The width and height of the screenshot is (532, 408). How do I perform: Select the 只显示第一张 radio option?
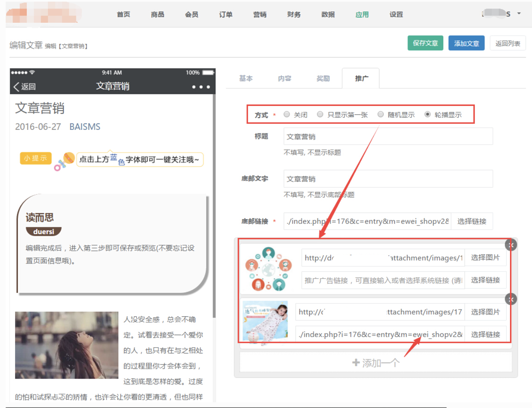point(320,114)
